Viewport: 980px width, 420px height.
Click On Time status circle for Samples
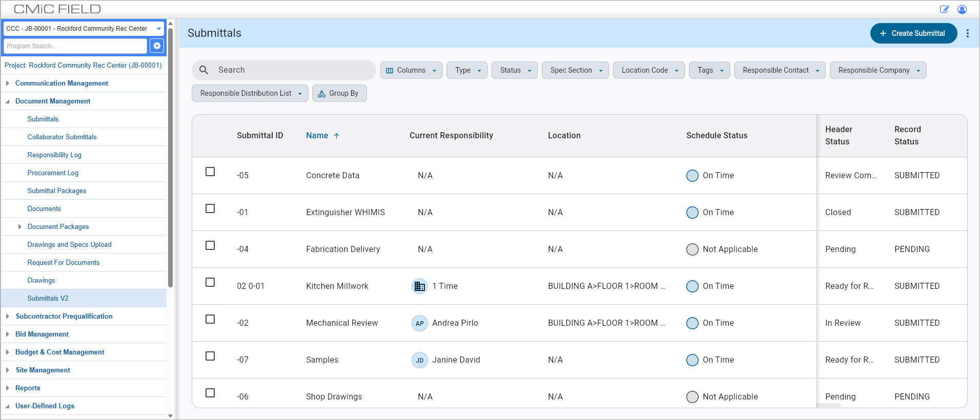(692, 360)
